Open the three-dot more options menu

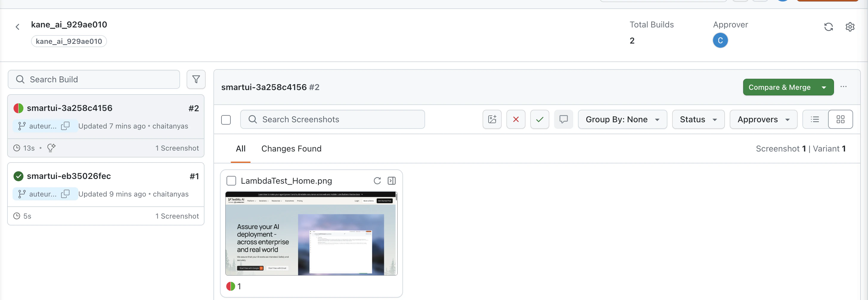pos(843,86)
